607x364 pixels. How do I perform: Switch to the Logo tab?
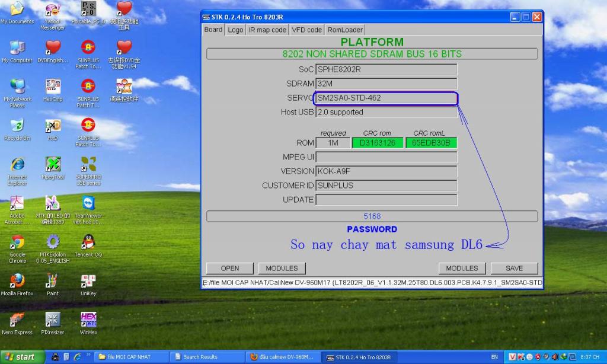pyautogui.click(x=235, y=30)
